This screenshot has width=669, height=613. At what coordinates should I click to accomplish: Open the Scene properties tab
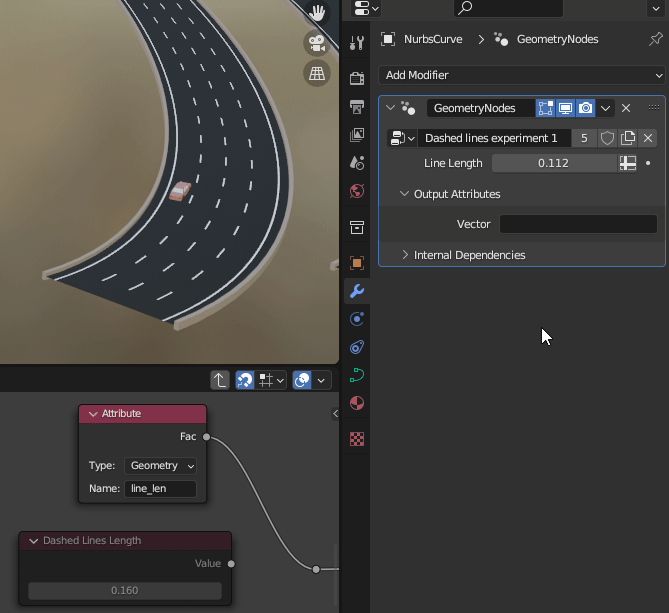pyautogui.click(x=357, y=163)
